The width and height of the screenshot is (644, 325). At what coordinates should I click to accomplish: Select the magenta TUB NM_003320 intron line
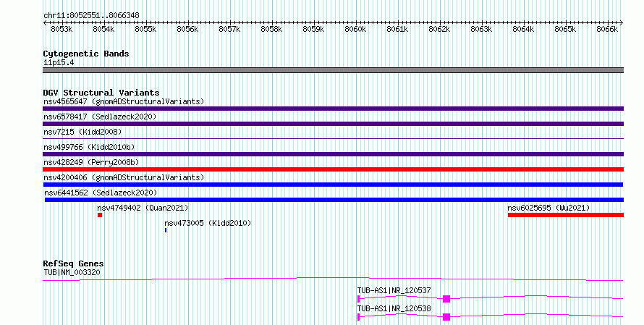click(333, 279)
